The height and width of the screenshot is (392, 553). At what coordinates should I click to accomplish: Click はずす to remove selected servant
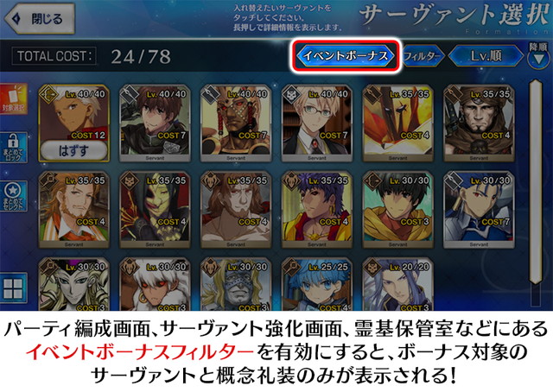[x=73, y=151]
